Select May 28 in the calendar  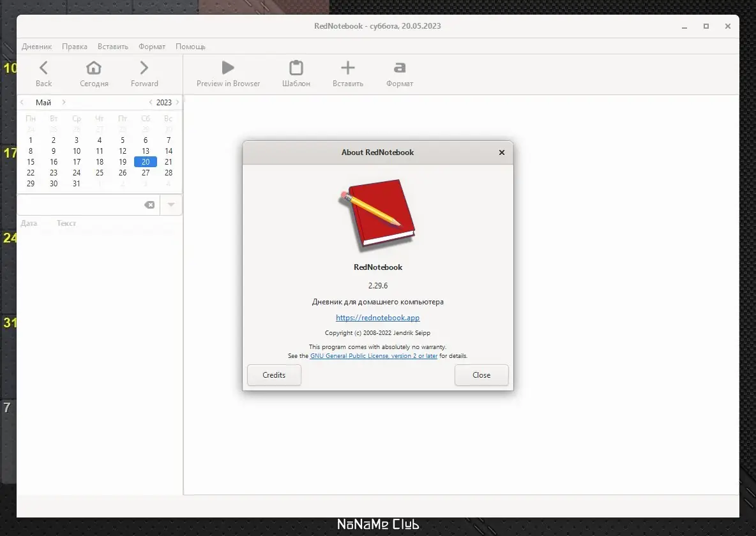pos(169,172)
